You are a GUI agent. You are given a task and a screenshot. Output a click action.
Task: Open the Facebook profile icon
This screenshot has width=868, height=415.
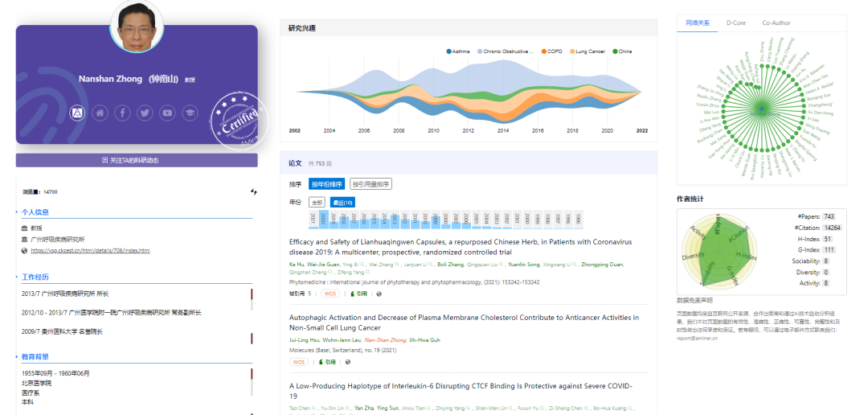click(x=122, y=113)
